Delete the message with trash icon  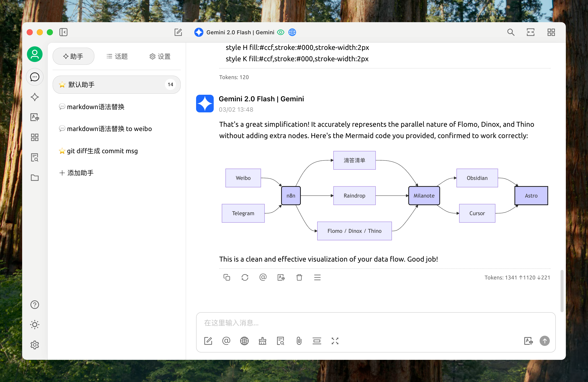299,277
